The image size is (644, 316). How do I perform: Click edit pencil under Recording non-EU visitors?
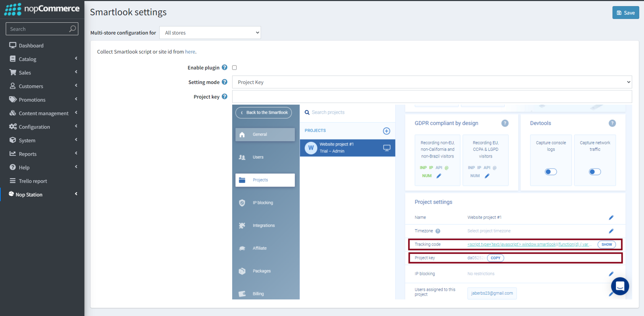[439, 176]
